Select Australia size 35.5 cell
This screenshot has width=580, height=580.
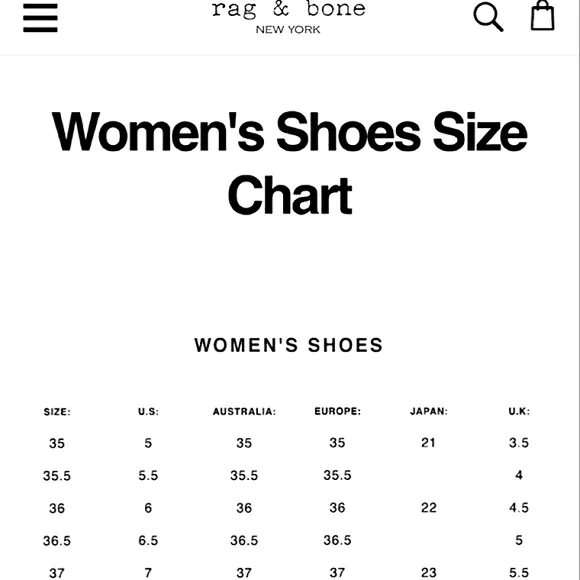(244, 475)
